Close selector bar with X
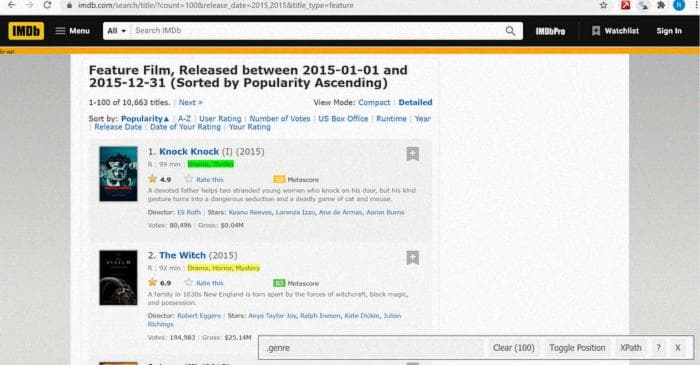Viewport: 700px width, 365px height. 678,348
